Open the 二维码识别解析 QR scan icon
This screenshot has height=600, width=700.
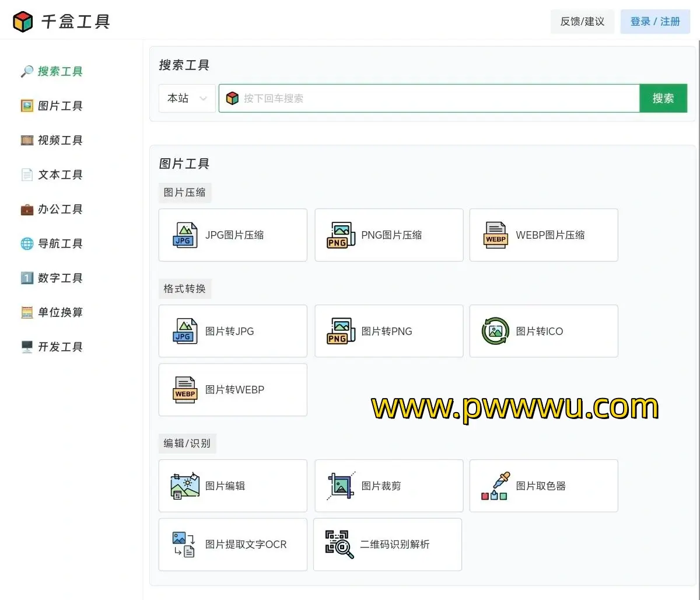point(339,545)
